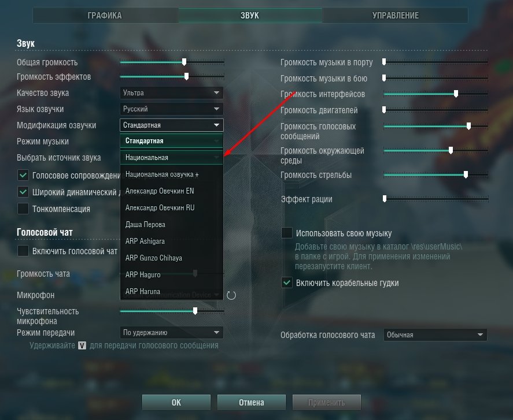Click the microphone refresh icon
This screenshot has width=513, height=420.
[231, 295]
